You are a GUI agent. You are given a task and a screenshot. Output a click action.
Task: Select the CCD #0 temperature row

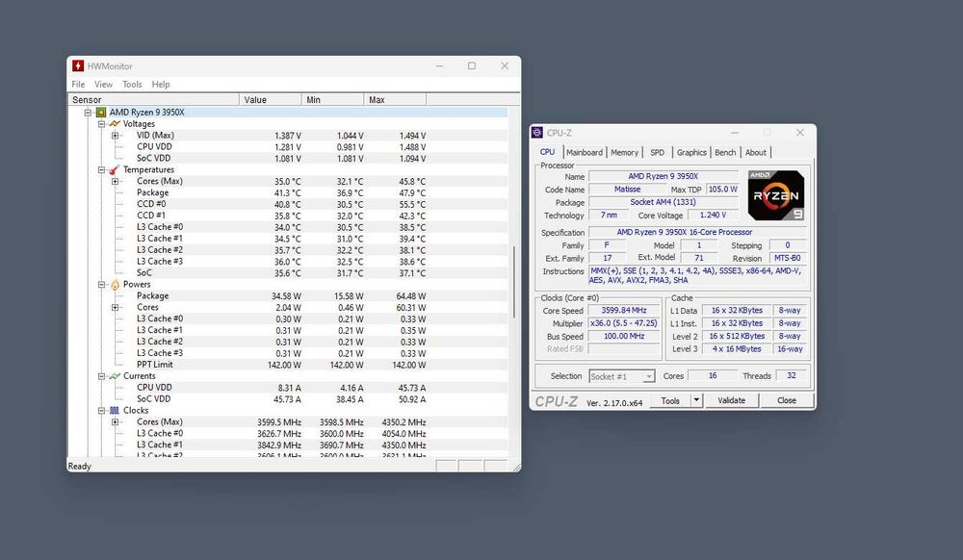tap(287, 204)
